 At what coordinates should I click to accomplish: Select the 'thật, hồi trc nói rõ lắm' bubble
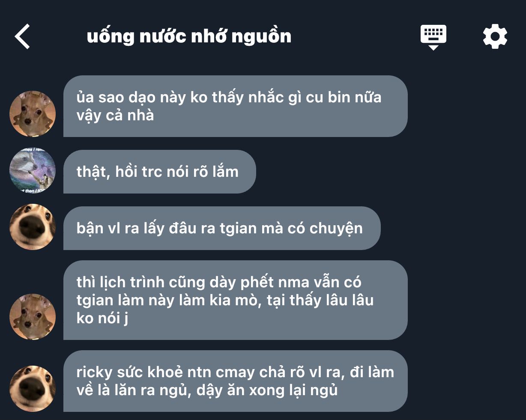pyautogui.click(x=159, y=172)
